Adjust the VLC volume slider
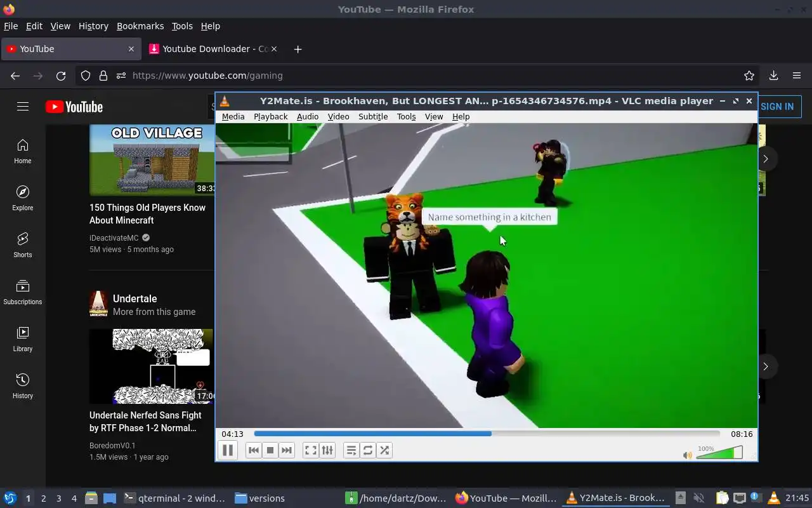This screenshot has width=812, height=508. 719,453
